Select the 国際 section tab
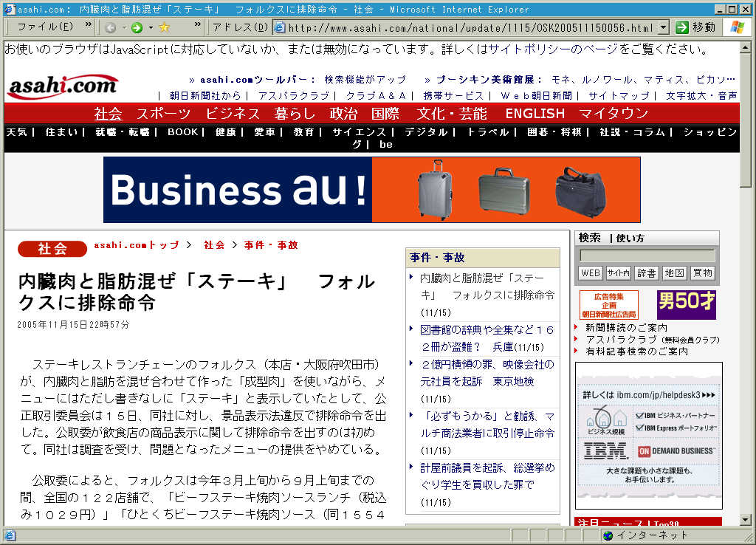Screen dimensions: 756x545 (x=385, y=113)
